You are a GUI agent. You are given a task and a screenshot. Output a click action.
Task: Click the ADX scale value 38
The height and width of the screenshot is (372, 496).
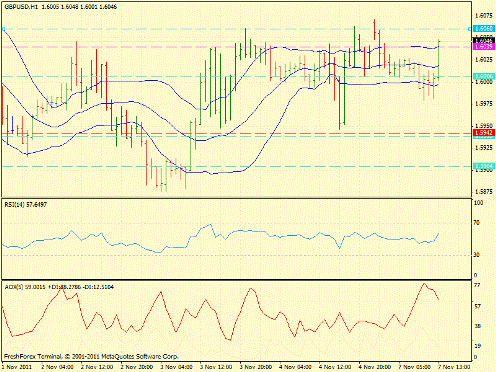[477, 326]
